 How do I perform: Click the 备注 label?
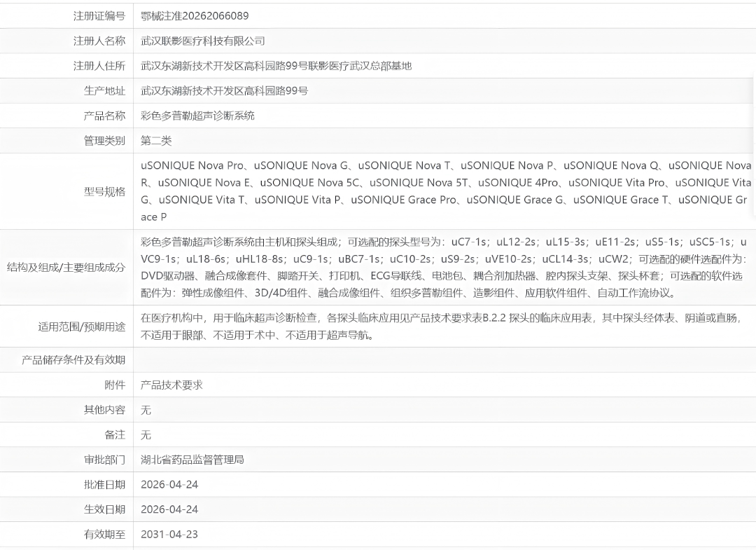(115, 434)
